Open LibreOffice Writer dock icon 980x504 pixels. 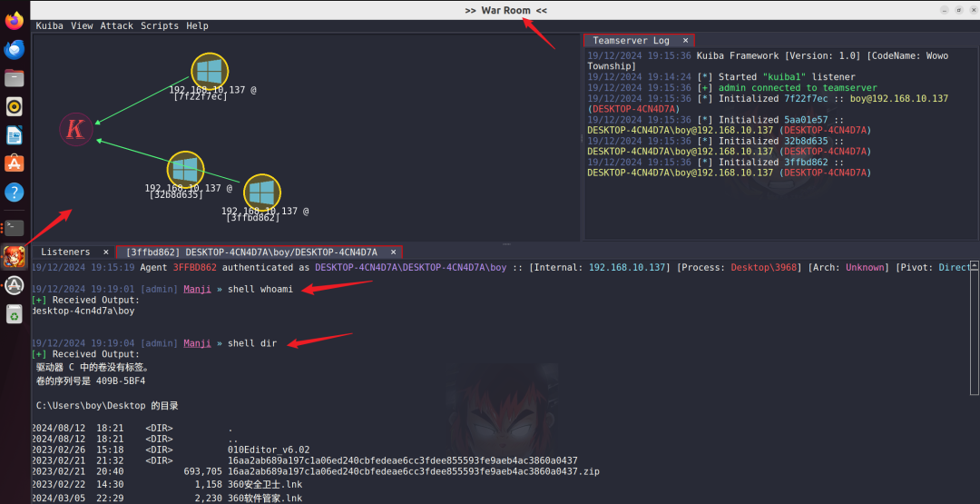pos(15,134)
